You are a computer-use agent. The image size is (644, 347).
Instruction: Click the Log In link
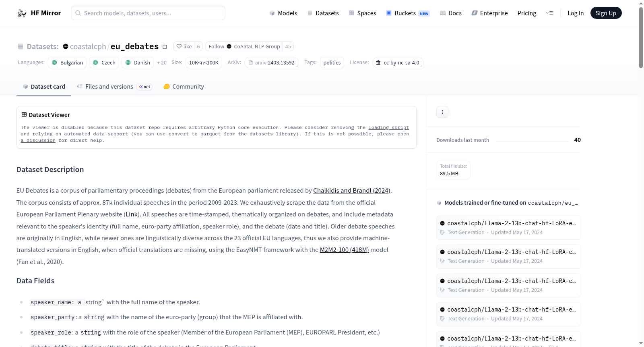[x=576, y=13]
